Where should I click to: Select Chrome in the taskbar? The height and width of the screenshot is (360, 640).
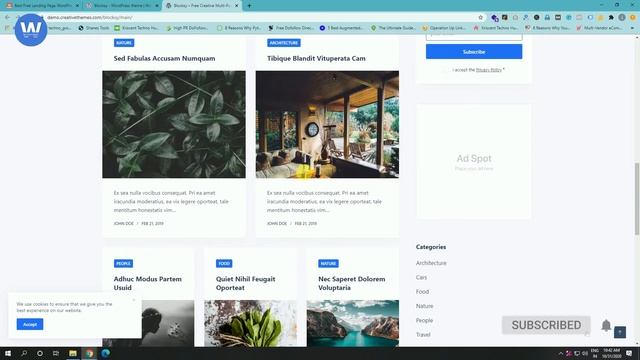click(x=89, y=353)
